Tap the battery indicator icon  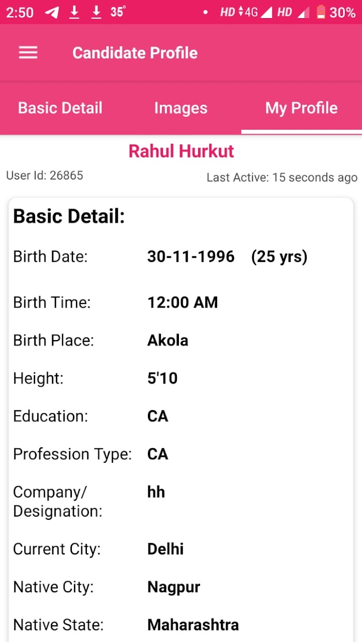point(321,12)
